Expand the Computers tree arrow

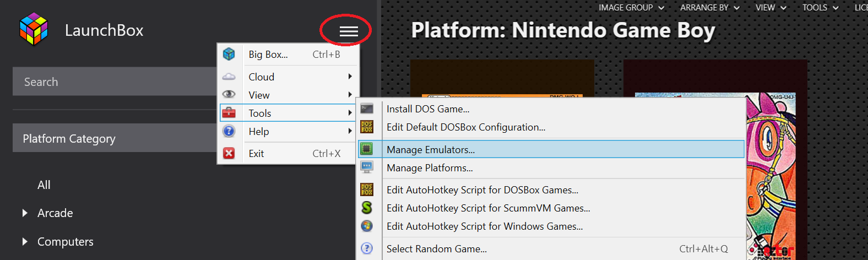click(25, 241)
